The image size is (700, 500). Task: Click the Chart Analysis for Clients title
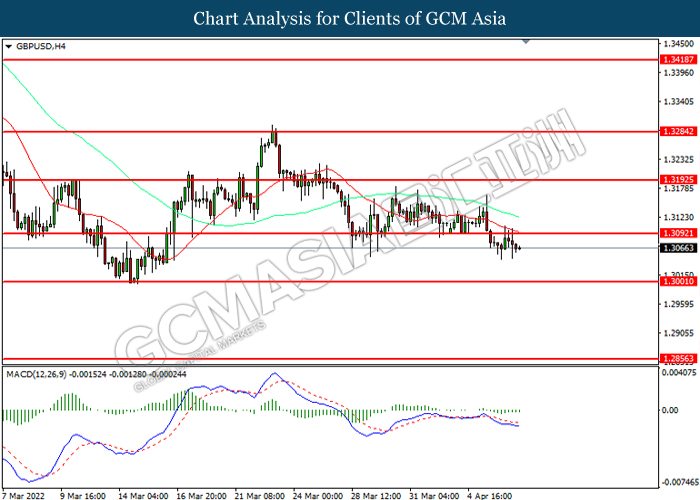click(350, 18)
